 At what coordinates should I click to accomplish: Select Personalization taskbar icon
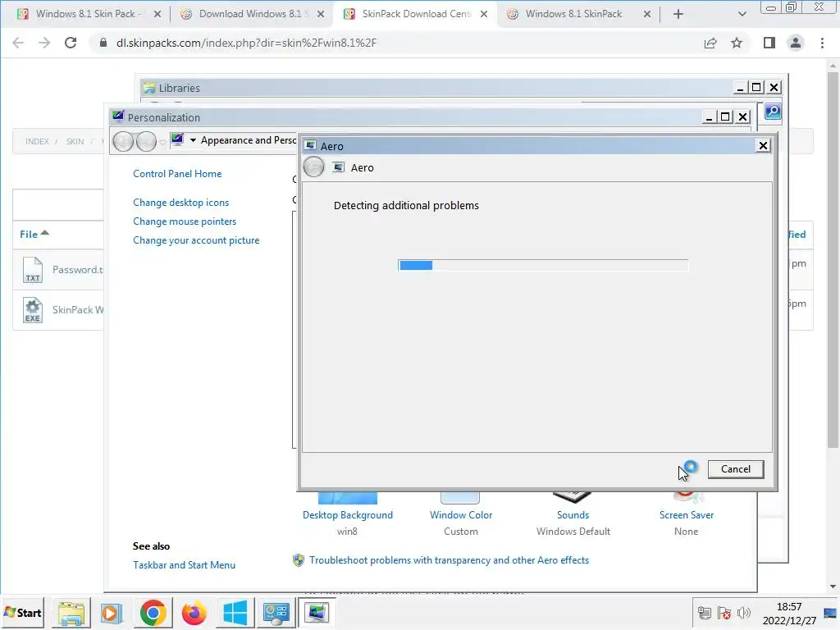(317, 613)
